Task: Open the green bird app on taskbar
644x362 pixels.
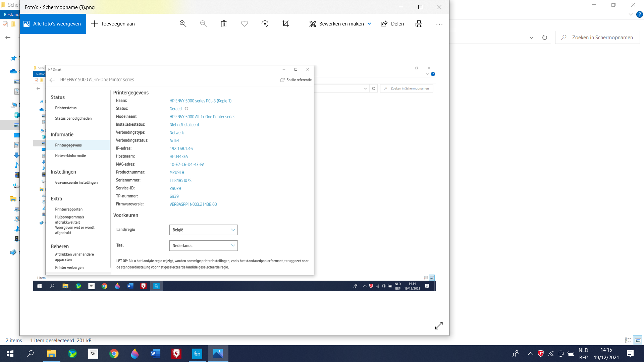Action: coord(72,354)
